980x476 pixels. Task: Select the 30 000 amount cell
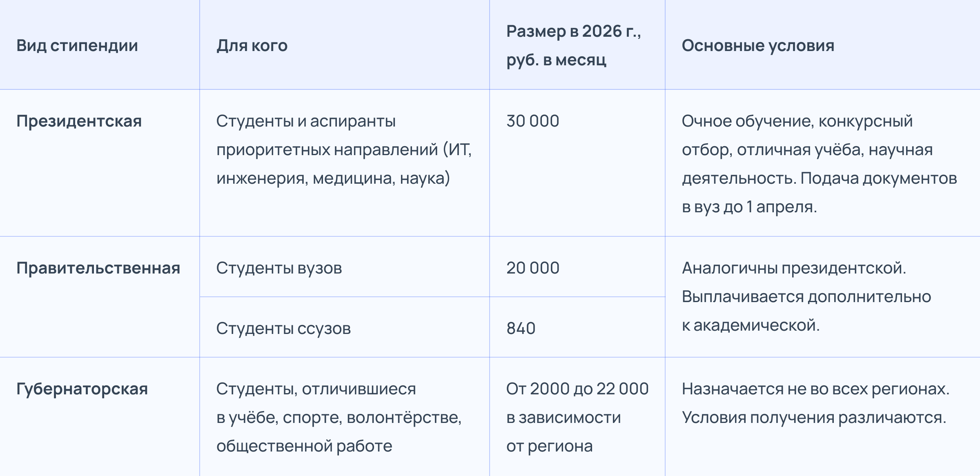(x=532, y=121)
